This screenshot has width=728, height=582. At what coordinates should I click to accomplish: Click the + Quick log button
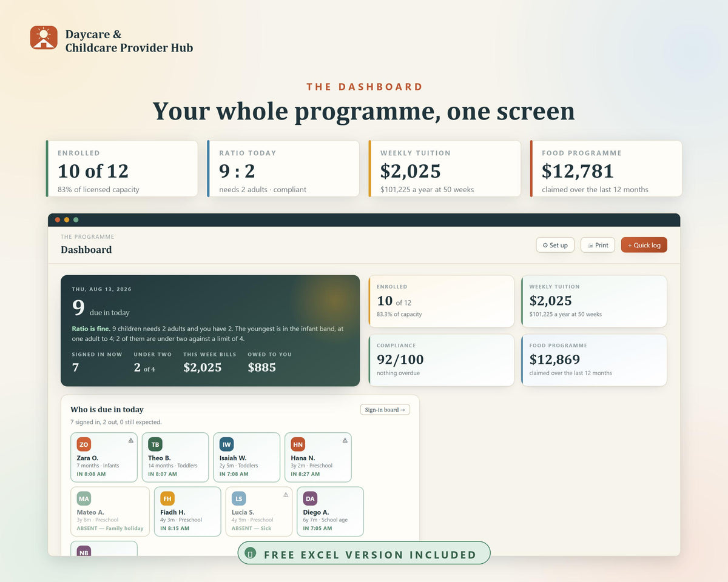[x=644, y=245]
